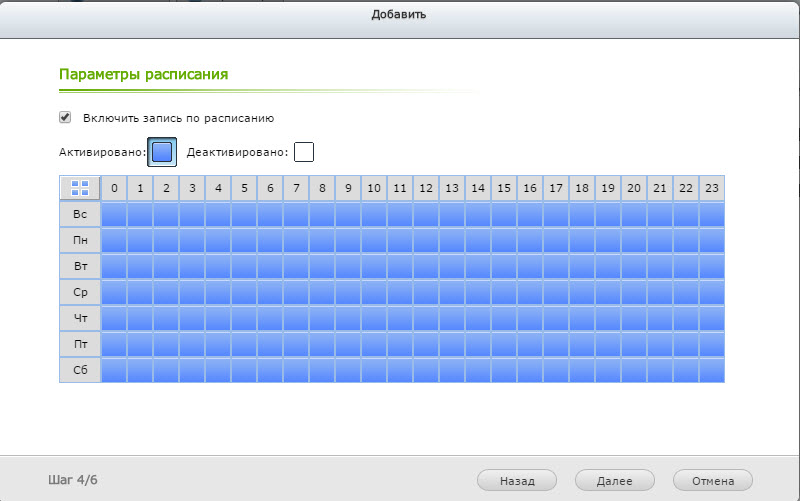Toggle the Чт row cell at hour 5
This screenshot has height=501, width=800.
(x=244, y=318)
